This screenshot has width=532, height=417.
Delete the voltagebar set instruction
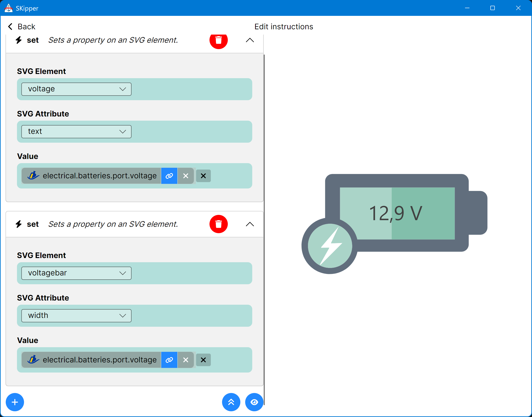[x=218, y=224]
